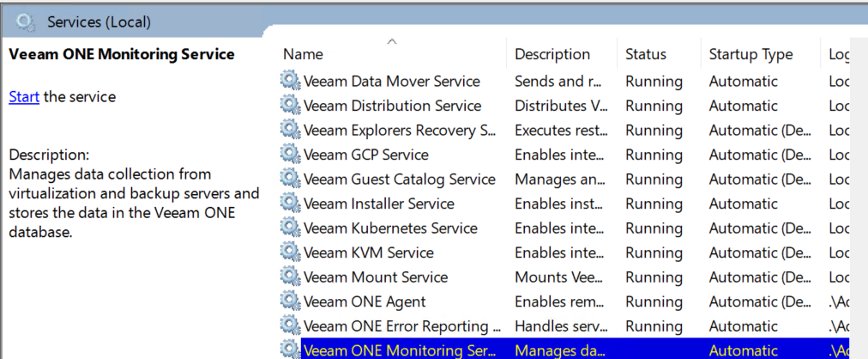Screen dimensions: 868x359
Task: Click the gear icon for Veeam Explorers Recovery
Action: click(290, 130)
